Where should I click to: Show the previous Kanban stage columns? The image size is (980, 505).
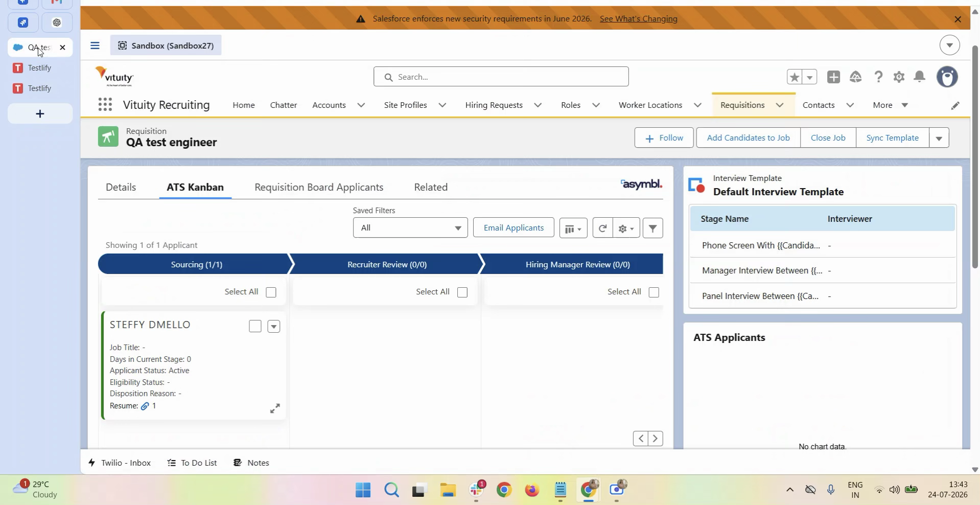tap(641, 439)
